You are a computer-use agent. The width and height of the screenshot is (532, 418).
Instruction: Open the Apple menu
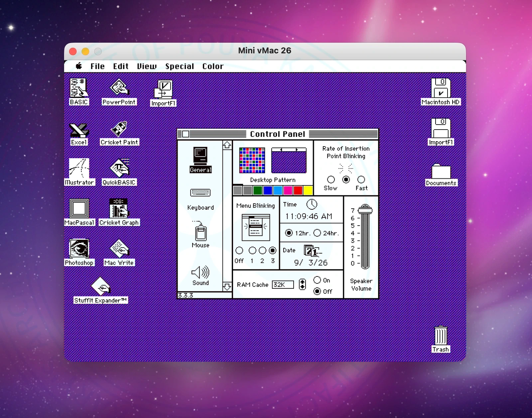click(x=79, y=66)
